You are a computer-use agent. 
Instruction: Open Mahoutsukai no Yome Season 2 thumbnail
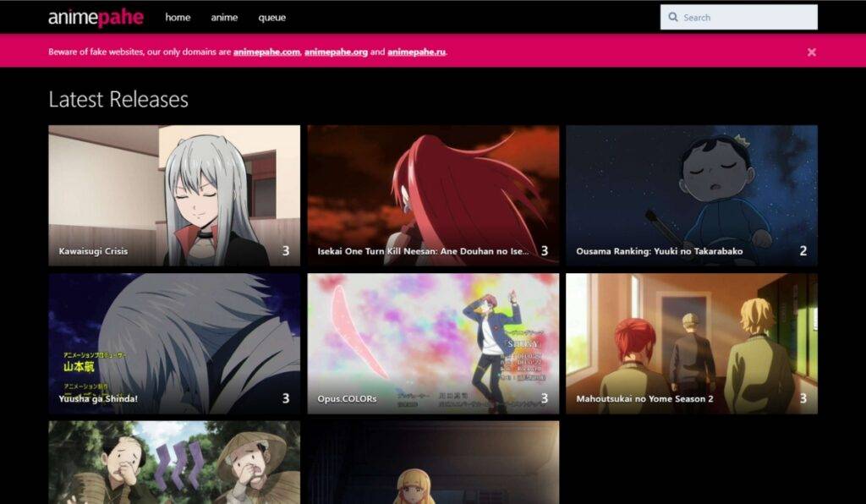tap(692, 343)
